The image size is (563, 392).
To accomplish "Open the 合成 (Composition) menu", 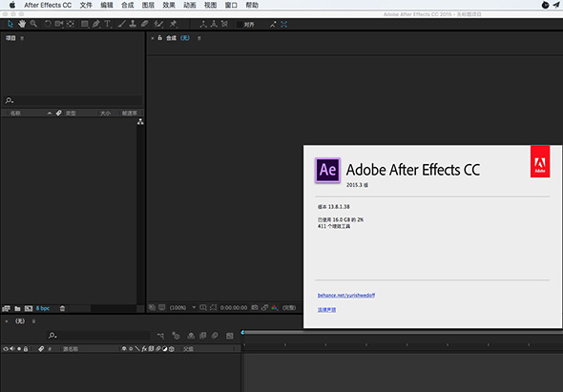I will (128, 5).
